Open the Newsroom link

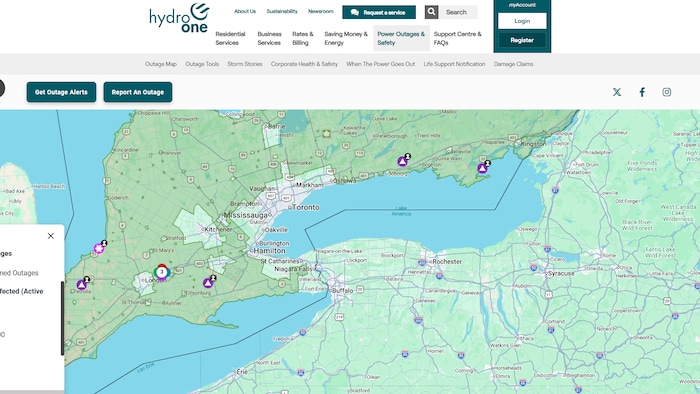click(x=321, y=11)
